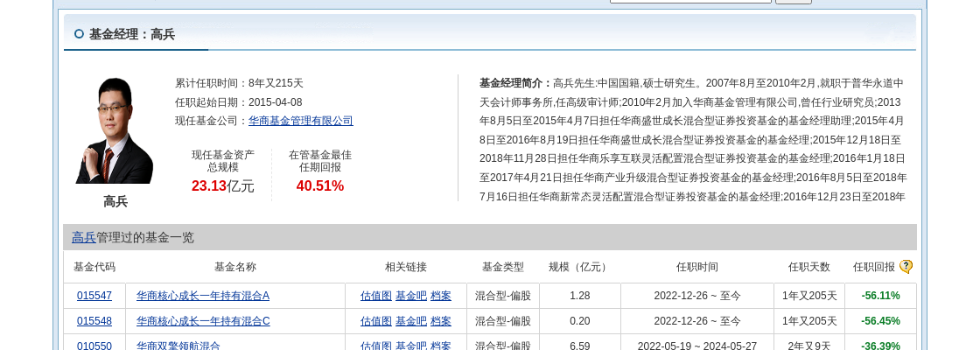Open fund code 015547 link
980x350 pixels.
(94, 296)
